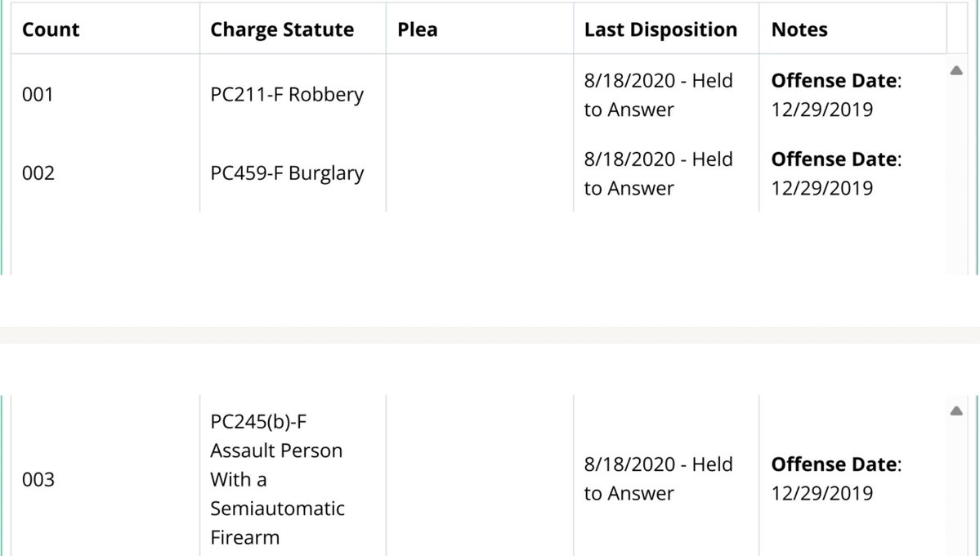Open the PC459-F Burglary charge

pos(286,173)
